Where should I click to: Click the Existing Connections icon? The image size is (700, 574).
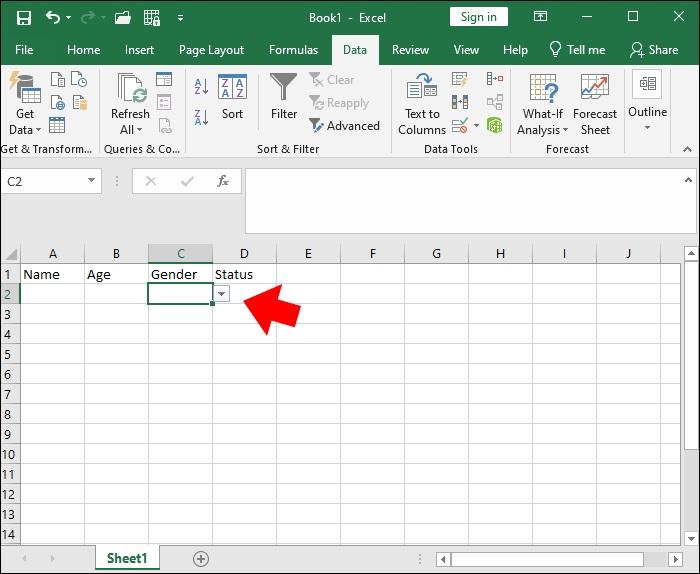(x=80, y=103)
